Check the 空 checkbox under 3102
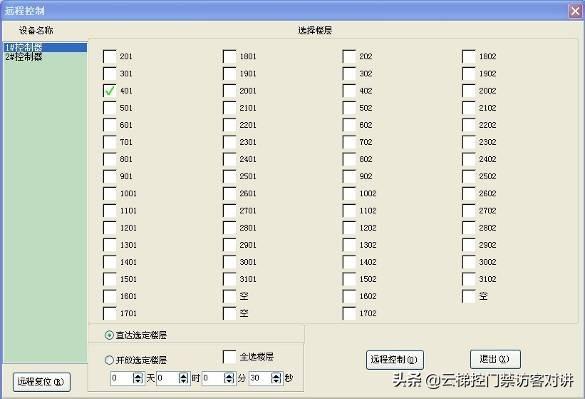Image resolution: width=585 pixels, height=399 pixels. pos(469,296)
